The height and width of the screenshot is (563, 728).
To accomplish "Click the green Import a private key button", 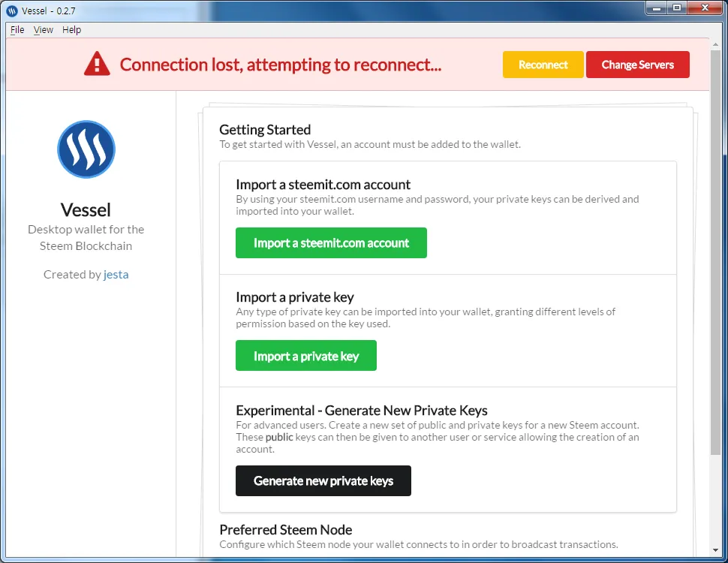I will (x=306, y=356).
